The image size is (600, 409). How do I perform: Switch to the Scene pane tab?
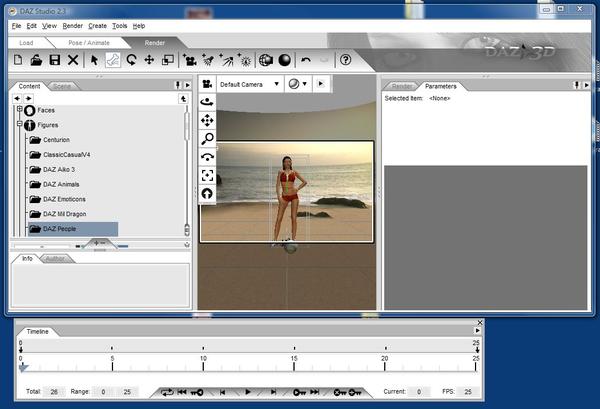(x=62, y=86)
